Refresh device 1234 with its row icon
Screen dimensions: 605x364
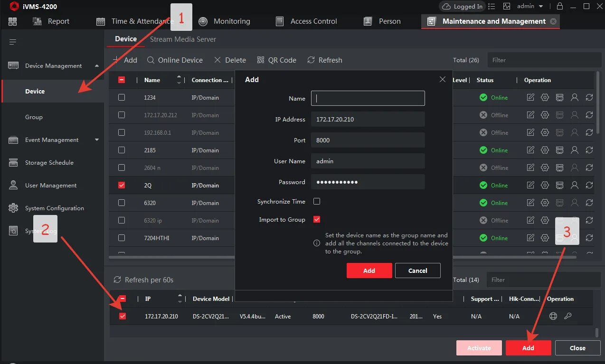[x=589, y=97]
